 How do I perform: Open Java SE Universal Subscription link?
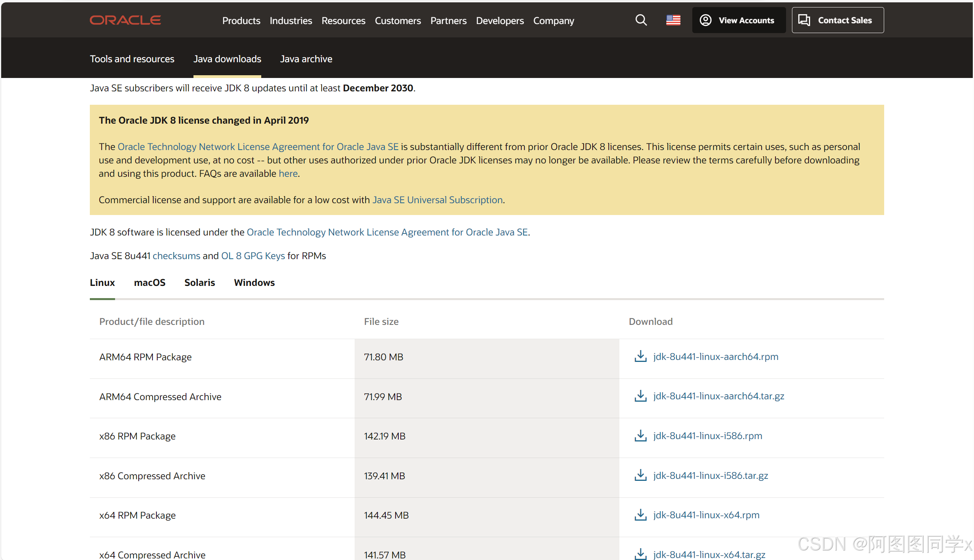tap(437, 200)
